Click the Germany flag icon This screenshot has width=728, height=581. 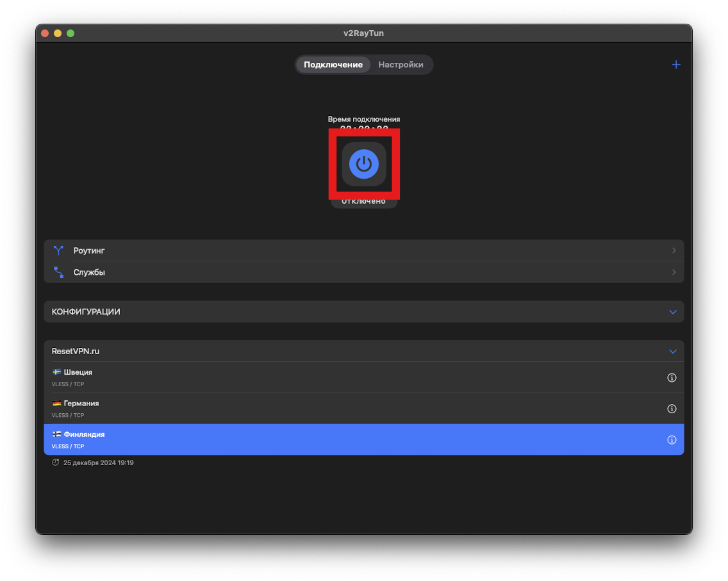click(56, 404)
